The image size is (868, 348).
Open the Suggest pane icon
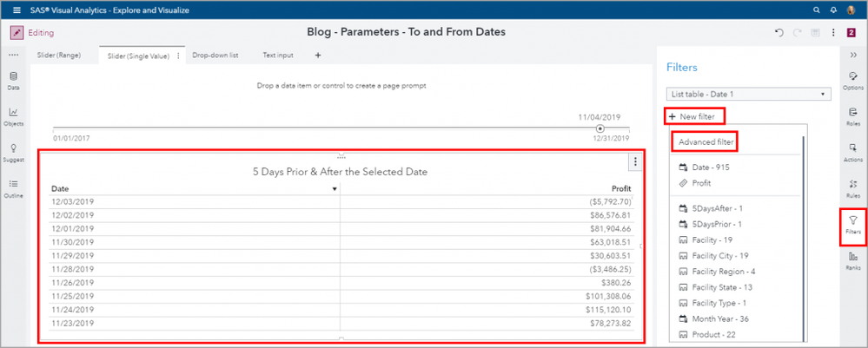tap(13, 152)
